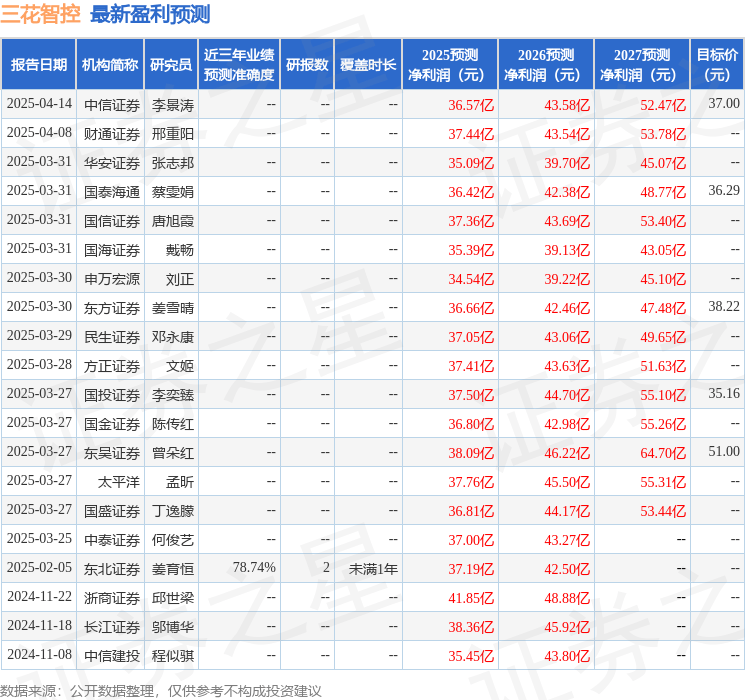Click the 国投证券 institution cell
This screenshot has width=745, height=700.
pos(112,395)
